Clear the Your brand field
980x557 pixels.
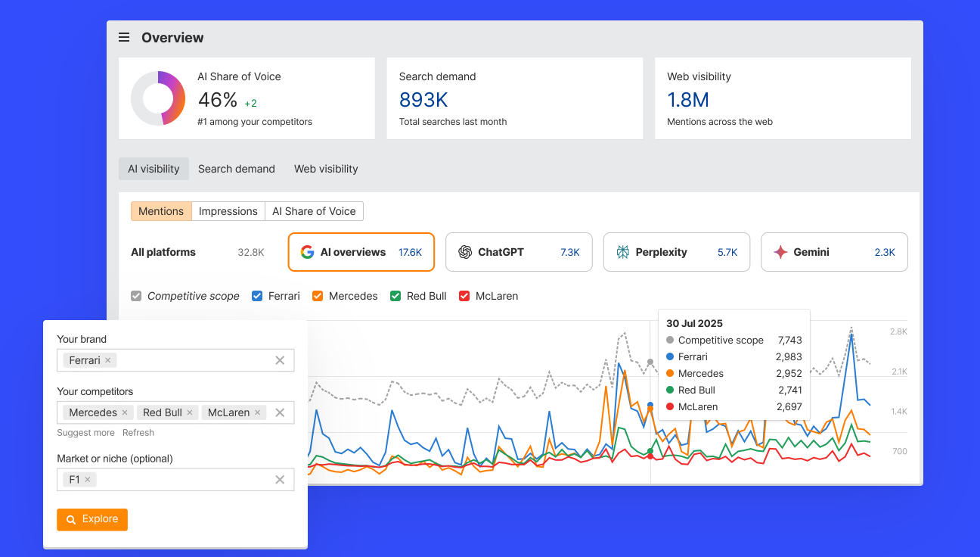coord(280,360)
